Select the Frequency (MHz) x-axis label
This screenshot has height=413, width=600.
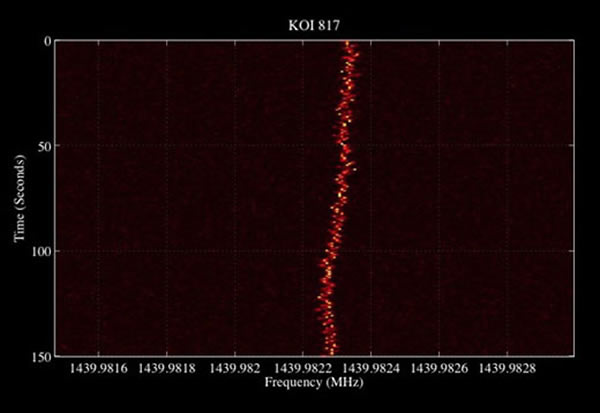tap(316, 383)
